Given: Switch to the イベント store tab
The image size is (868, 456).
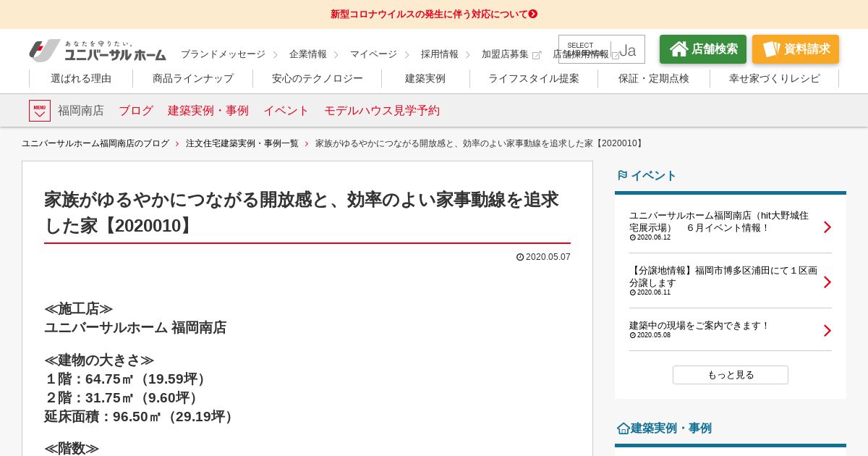Looking at the screenshot, I should click(x=286, y=111).
